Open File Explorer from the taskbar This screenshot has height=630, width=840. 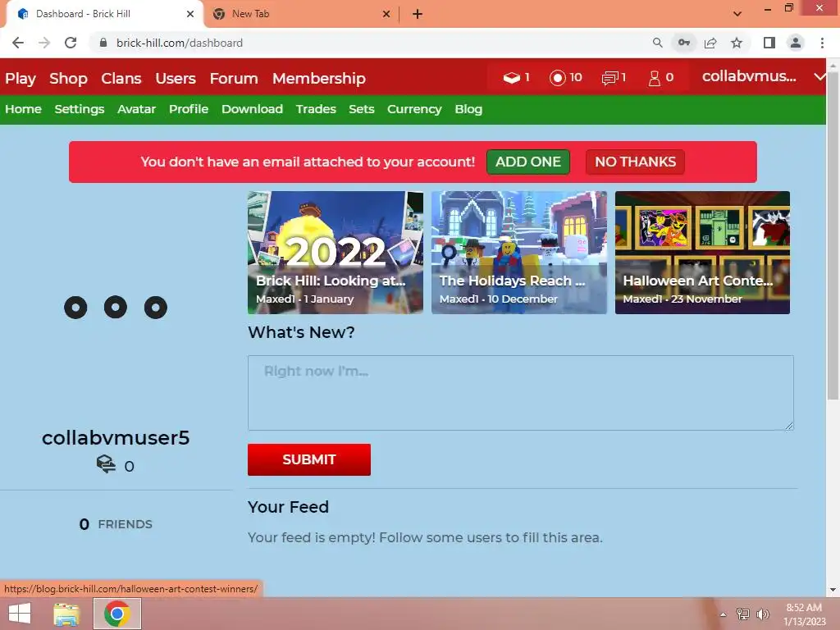(x=66, y=614)
